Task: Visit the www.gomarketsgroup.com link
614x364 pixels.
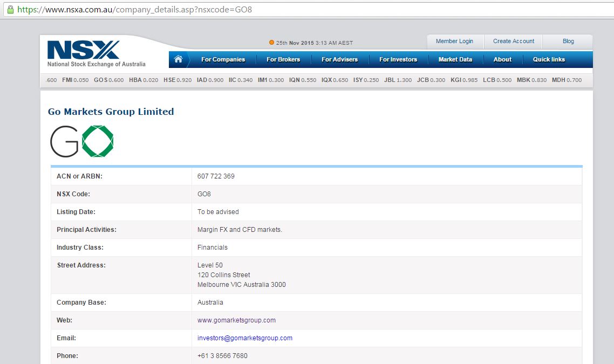Action: (236, 320)
